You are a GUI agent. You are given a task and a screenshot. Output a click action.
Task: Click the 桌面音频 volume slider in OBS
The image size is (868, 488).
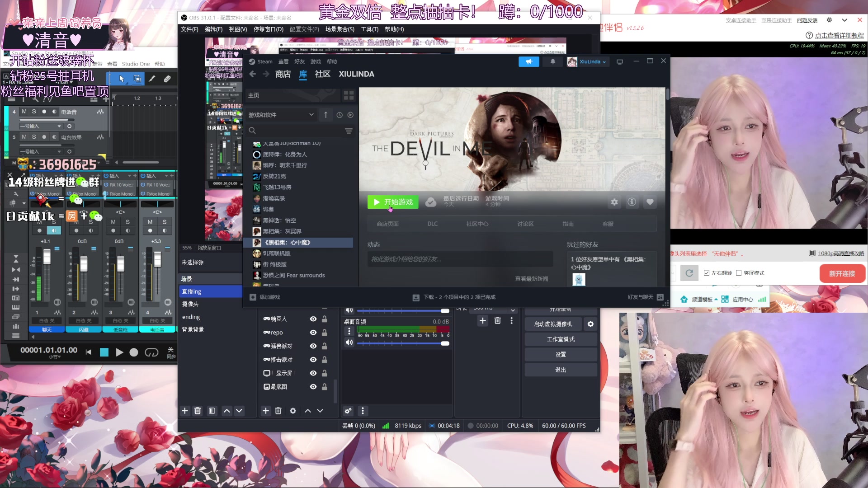tap(403, 343)
